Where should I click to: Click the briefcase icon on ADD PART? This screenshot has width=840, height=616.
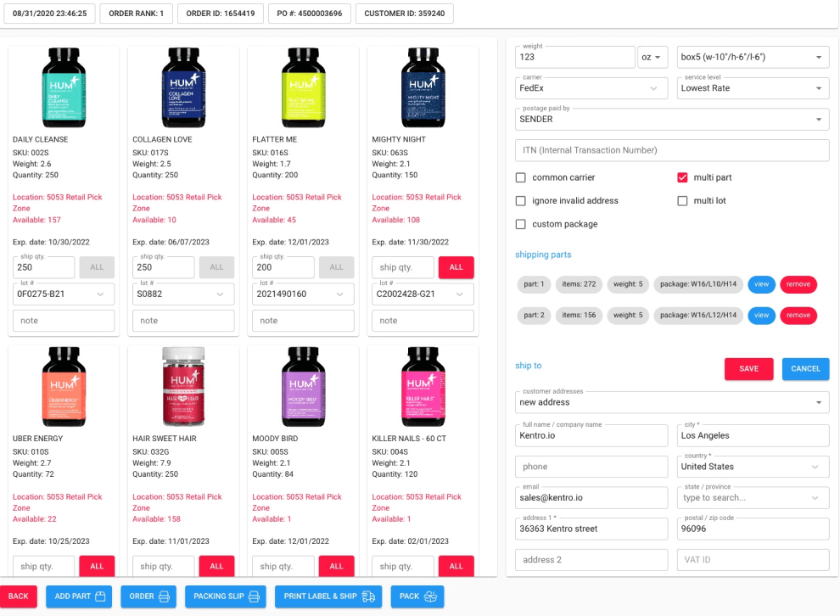coord(100,596)
